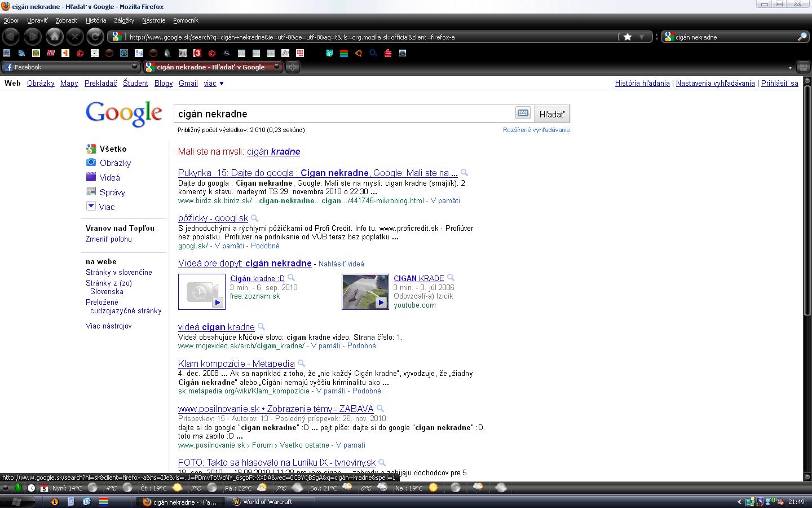This screenshot has height=508, width=812.
Task: Open the Rozšírené vyhľadávanie link
Action: (x=536, y=130)
